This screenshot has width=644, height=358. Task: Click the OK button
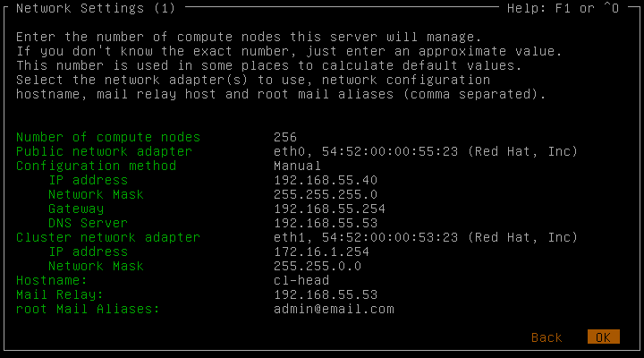coord(603,337)
